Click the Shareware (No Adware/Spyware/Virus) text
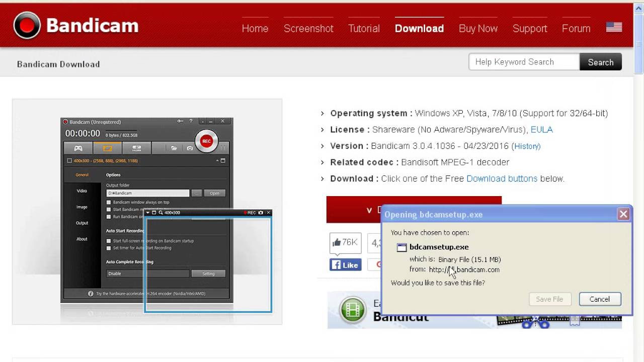Image resolution: width=644 pixels, height=362 pixels. point(450,130)
